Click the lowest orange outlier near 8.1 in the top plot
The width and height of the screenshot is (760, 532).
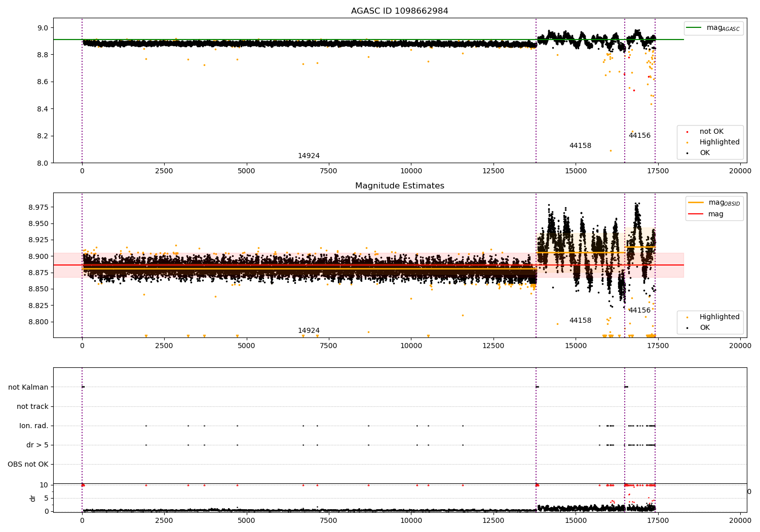[611, 150]
